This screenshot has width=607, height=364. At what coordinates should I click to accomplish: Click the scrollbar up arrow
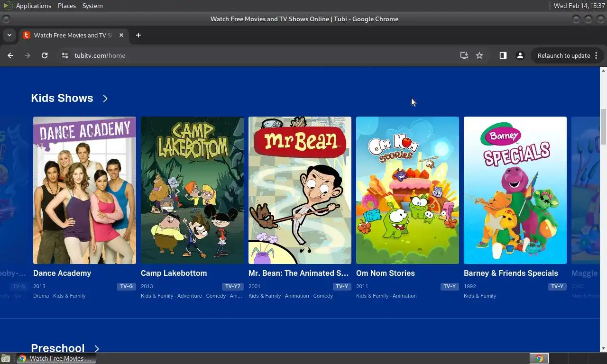[x=603, y=71]
